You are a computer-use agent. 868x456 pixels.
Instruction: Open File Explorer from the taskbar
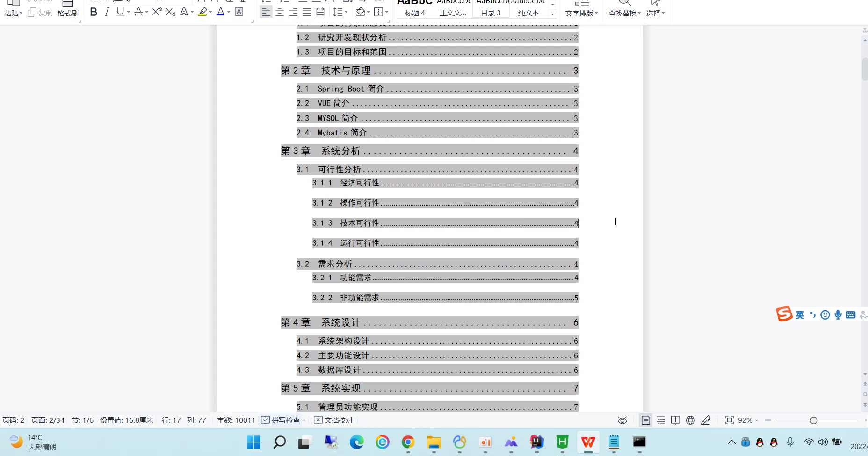[x=434, y=442]
